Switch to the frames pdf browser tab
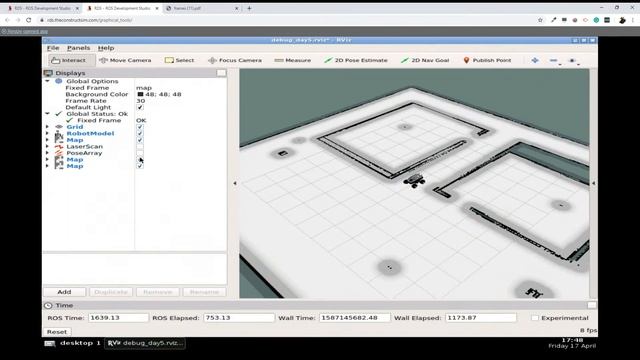The height and width of the screenshot is (360, 640). tap(202, 8)
